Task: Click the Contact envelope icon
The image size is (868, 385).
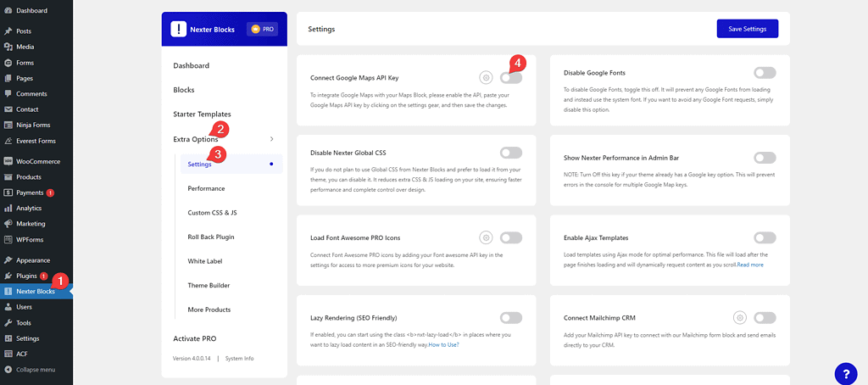Action: (8, 109)
